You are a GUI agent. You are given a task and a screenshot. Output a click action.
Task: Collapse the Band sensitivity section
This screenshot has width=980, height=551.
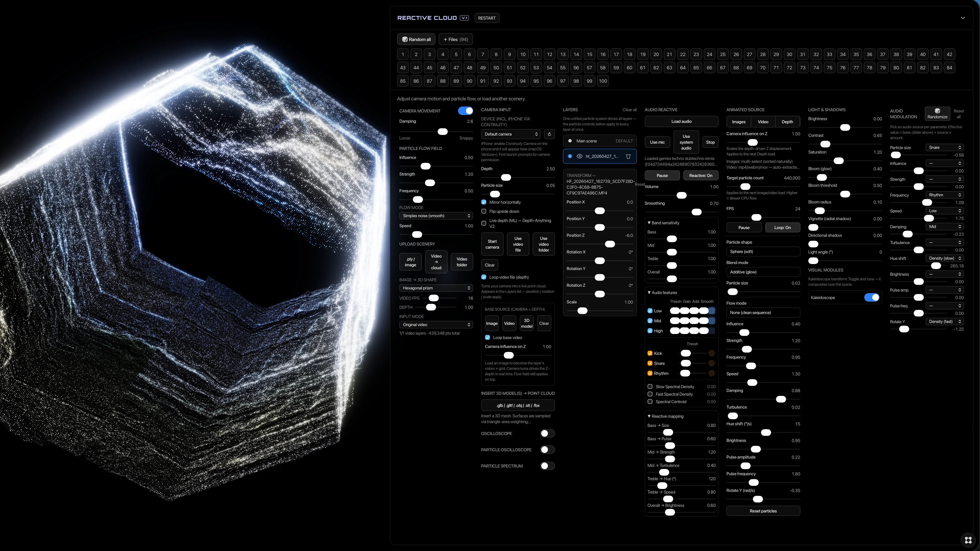664,223
